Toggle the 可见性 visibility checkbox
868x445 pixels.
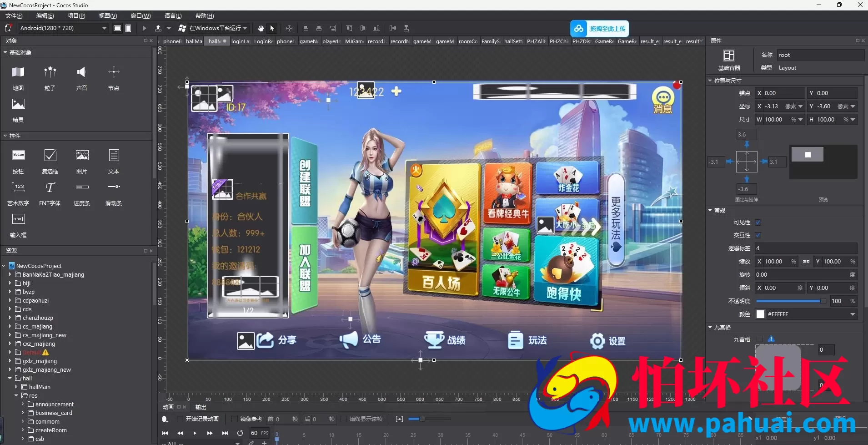point(758,222)
